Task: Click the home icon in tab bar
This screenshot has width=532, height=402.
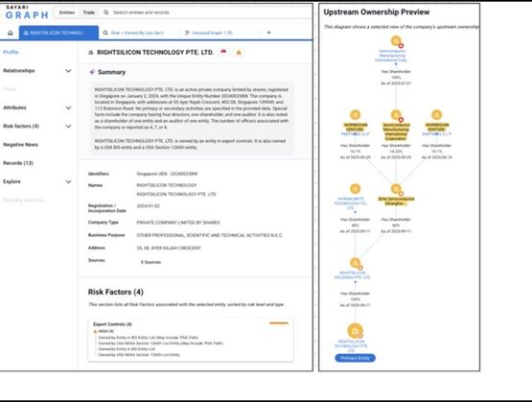Action: pyautogui.click(x=11, y=33)
